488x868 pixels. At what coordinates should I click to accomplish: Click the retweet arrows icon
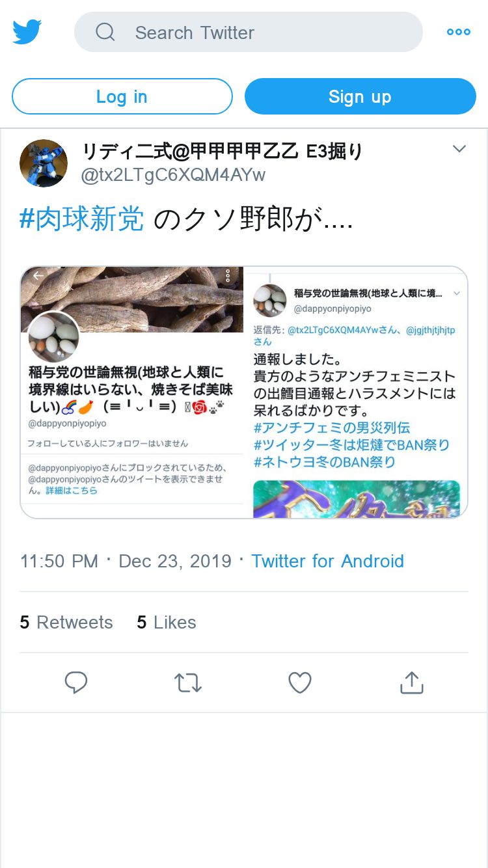(x=188, y=683)
